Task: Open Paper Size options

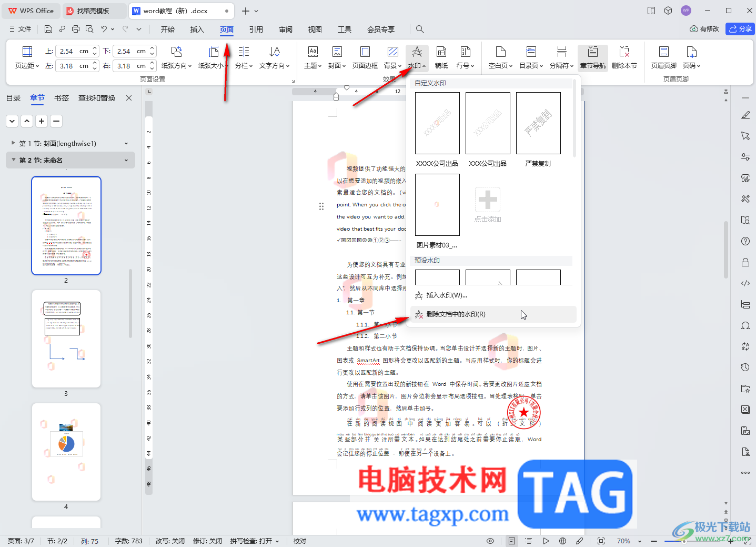Action: point(213,57)
